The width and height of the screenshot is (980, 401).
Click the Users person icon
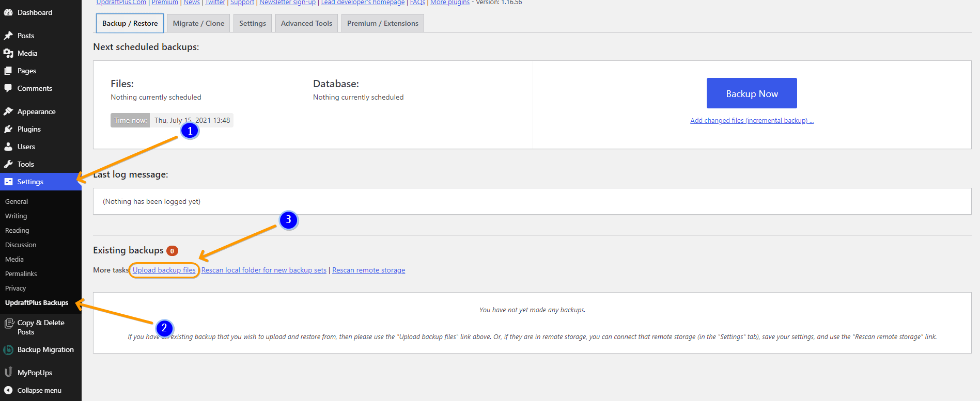pyautogui.click(x=8, y=147)
